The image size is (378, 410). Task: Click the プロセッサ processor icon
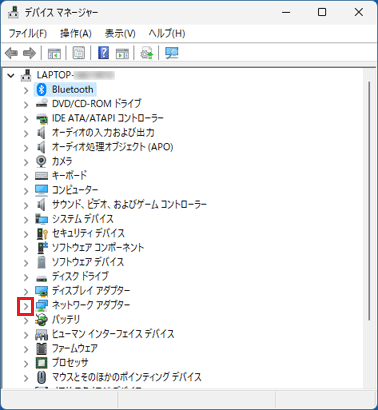(41, 363)
